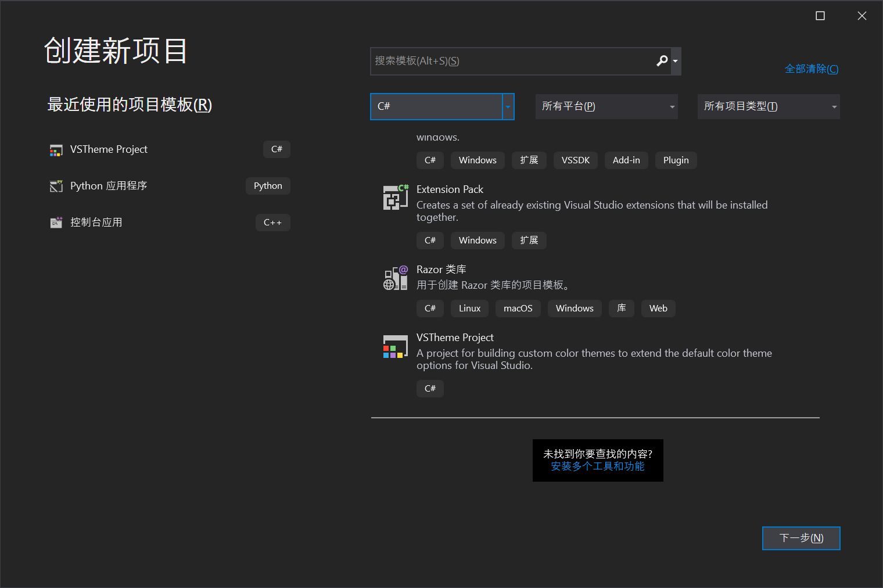
Task: Click the 库 tag under Razor 类库
Action: pos(622,309)
